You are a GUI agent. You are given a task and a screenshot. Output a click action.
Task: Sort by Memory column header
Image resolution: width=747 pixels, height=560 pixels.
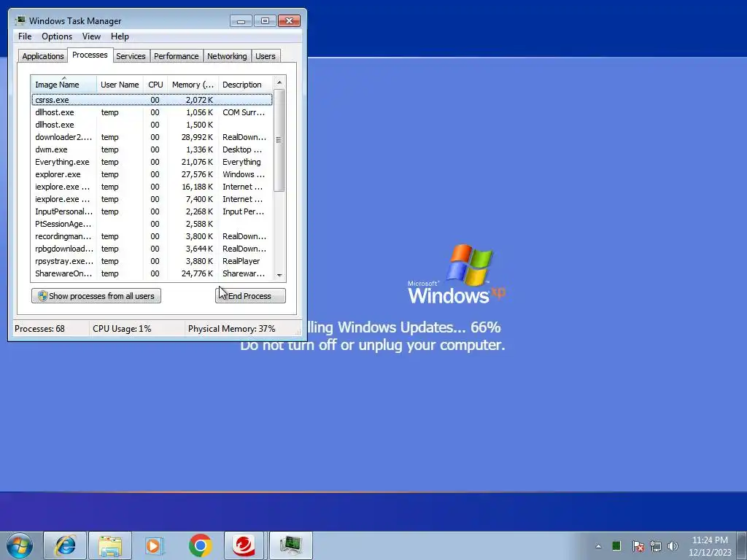(x=193, y=85)
